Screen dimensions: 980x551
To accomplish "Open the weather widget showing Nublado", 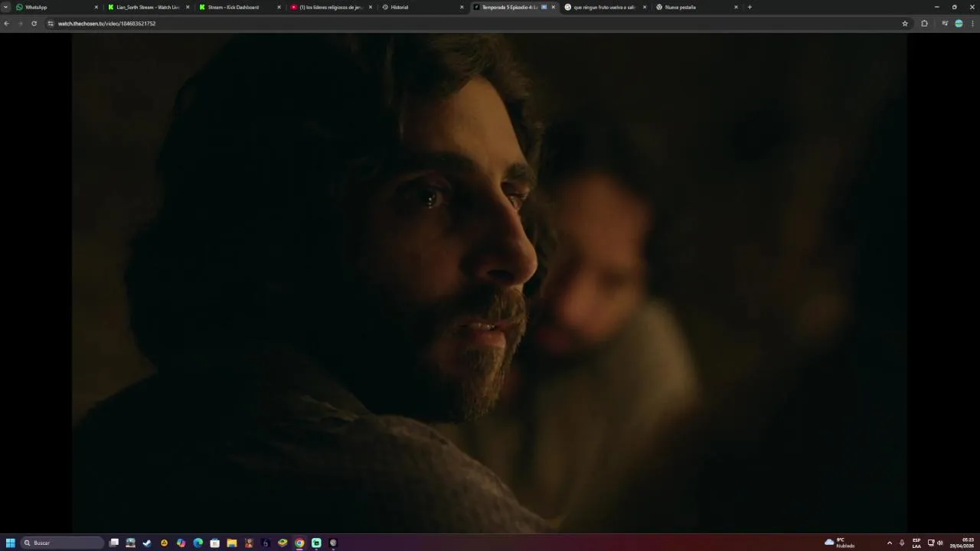I will [840, 543].
